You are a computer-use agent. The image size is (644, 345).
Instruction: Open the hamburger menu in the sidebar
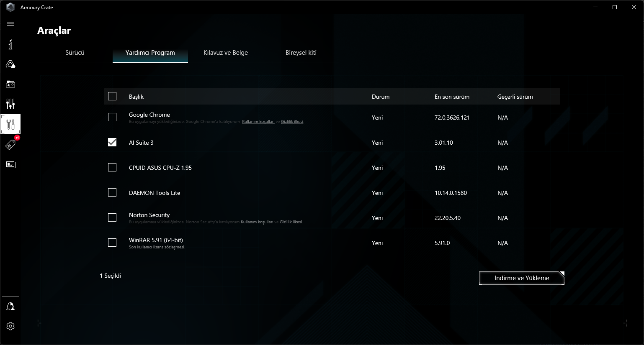[x=10, y=24]
